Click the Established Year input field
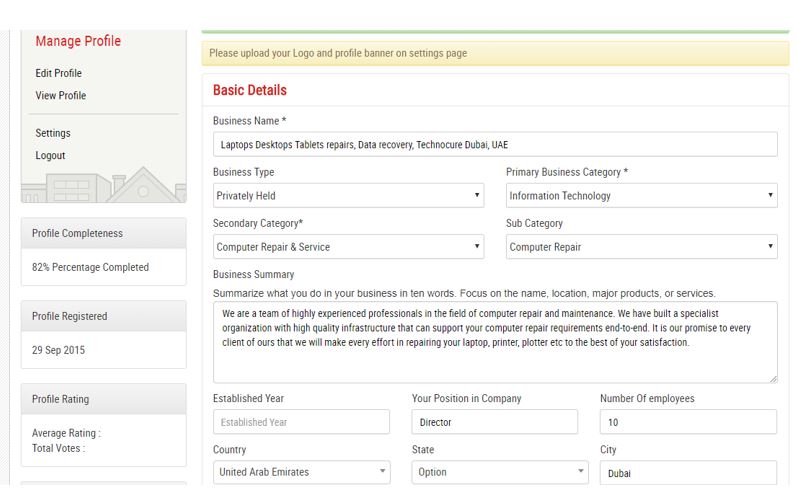Screen dimensions: 797x491 tap(301, 422)
